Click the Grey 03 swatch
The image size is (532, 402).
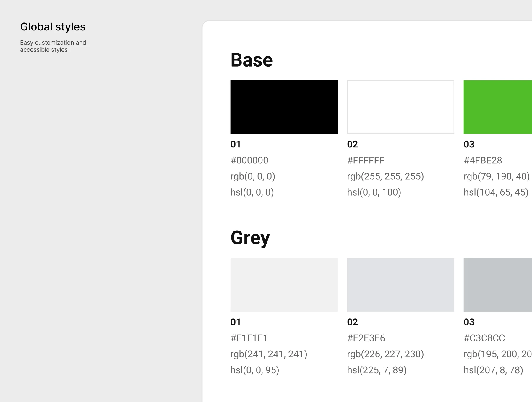(x=498, y=285)
